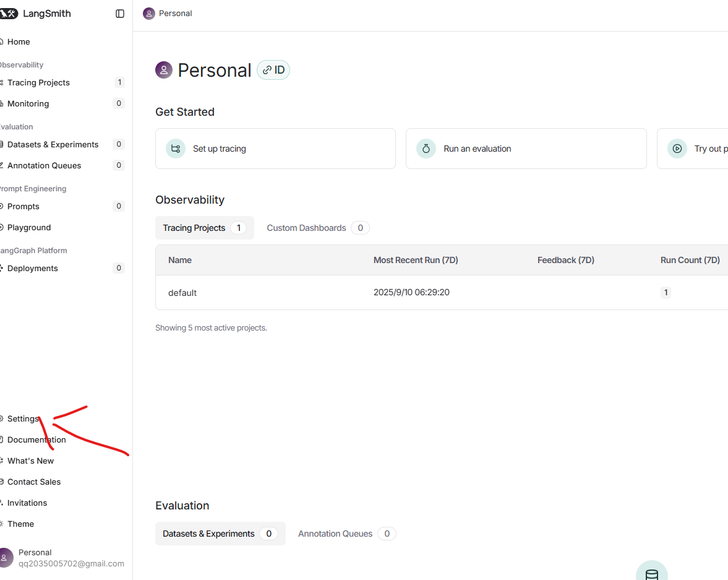
Task: Click the 2025/9/10 06:29:20 timestamp cell
Action: [x=411, y=292]
